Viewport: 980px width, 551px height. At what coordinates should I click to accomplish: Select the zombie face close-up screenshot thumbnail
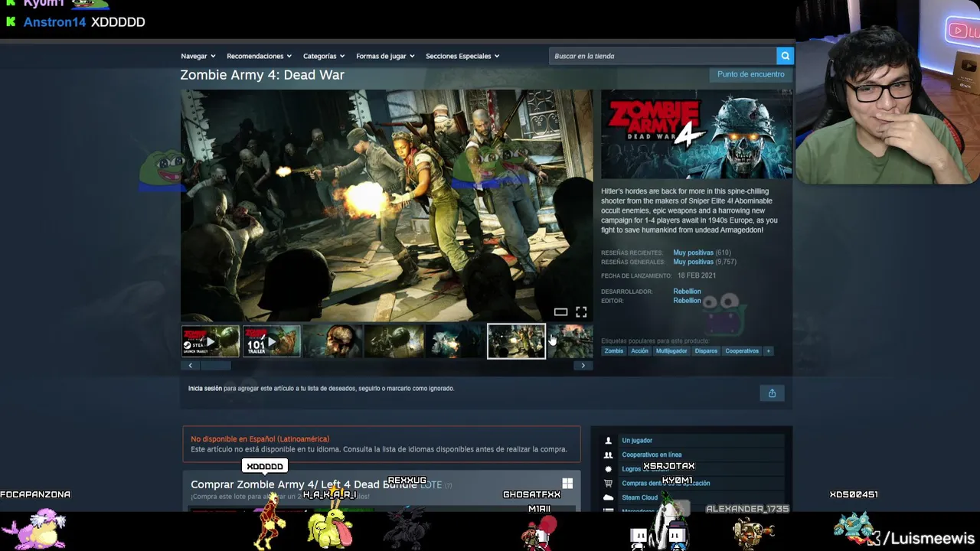click(333, 341)
